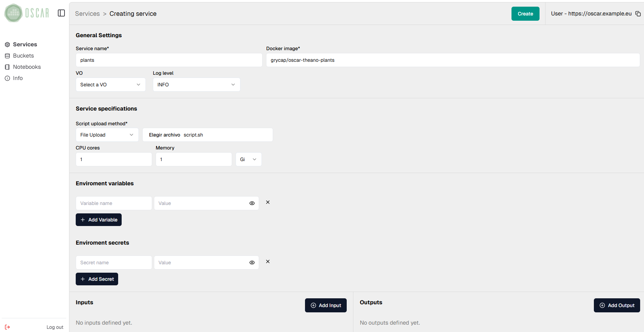Focus the Docker image input field
Screen dimensions: 644x332
click(x=453, y=60)
